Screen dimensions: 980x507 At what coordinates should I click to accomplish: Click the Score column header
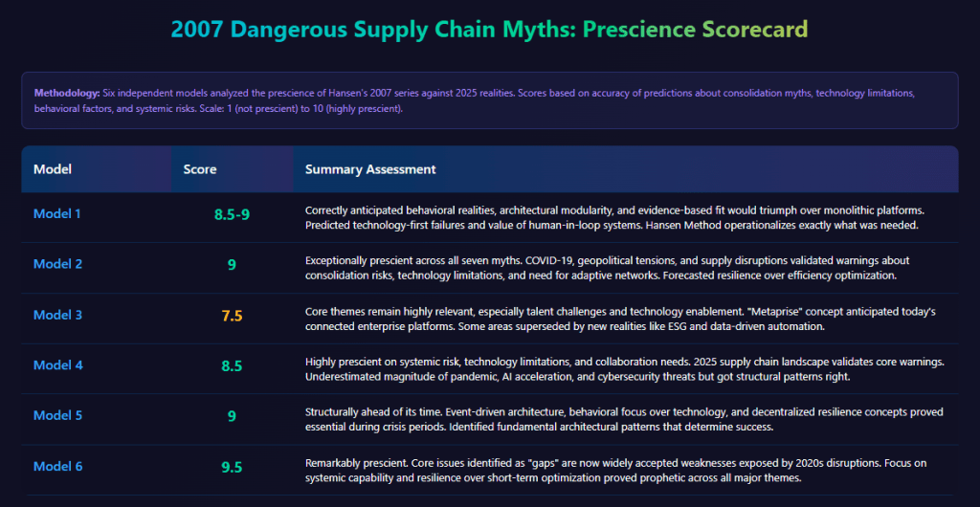tap(200, 169)
